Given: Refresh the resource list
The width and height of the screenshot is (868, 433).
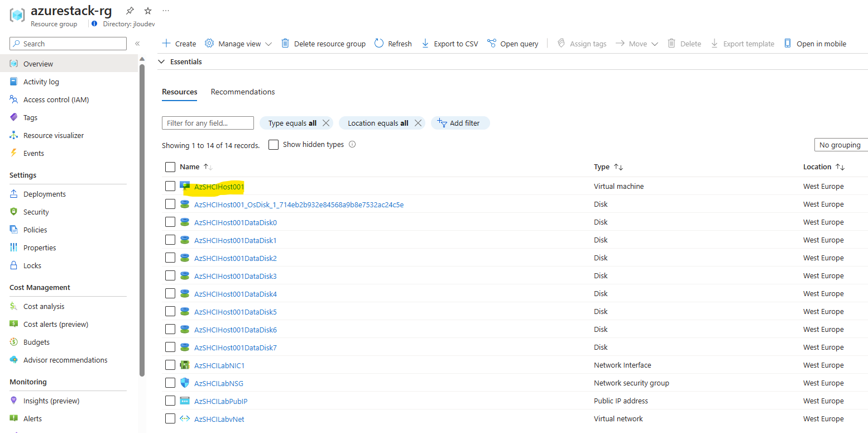Looking at the screenshot, I should coord(393,44).
